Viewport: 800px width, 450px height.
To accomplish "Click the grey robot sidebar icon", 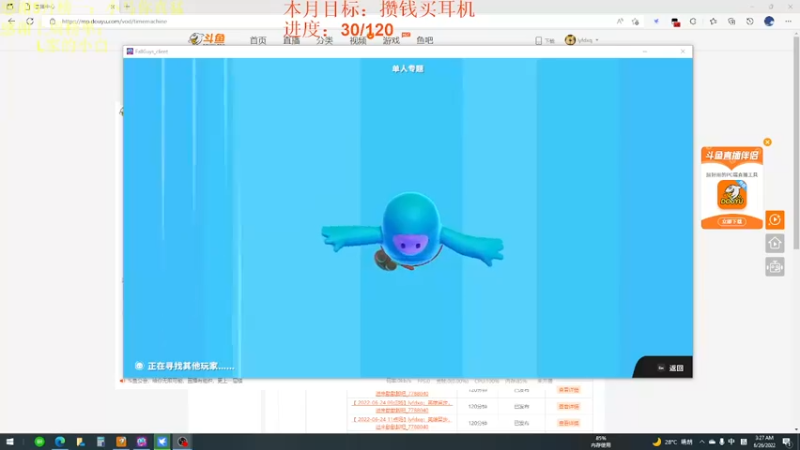I will click(x=774, y=267).
